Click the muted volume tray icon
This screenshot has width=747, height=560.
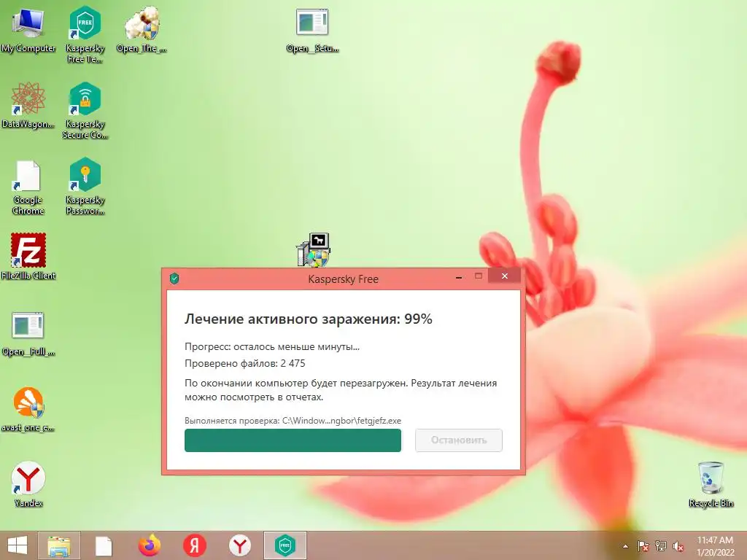(678, 546)
